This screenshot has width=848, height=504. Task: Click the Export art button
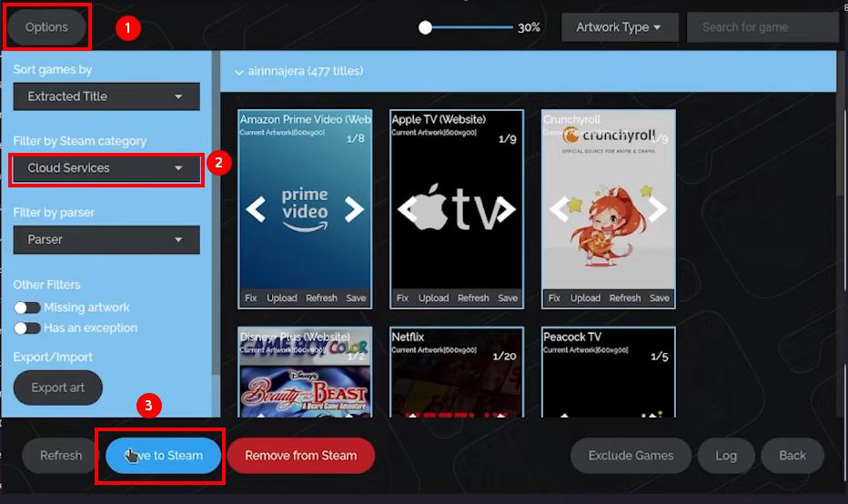58,388
